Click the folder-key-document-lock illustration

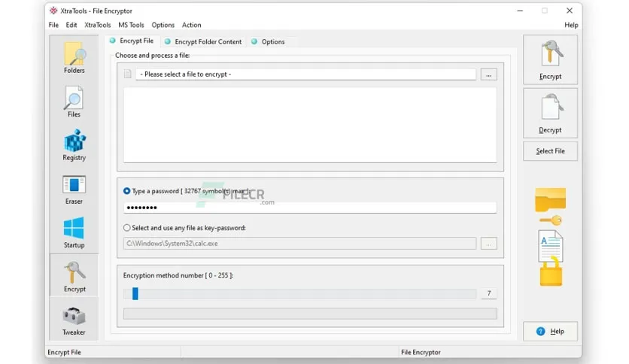[551, 236]
